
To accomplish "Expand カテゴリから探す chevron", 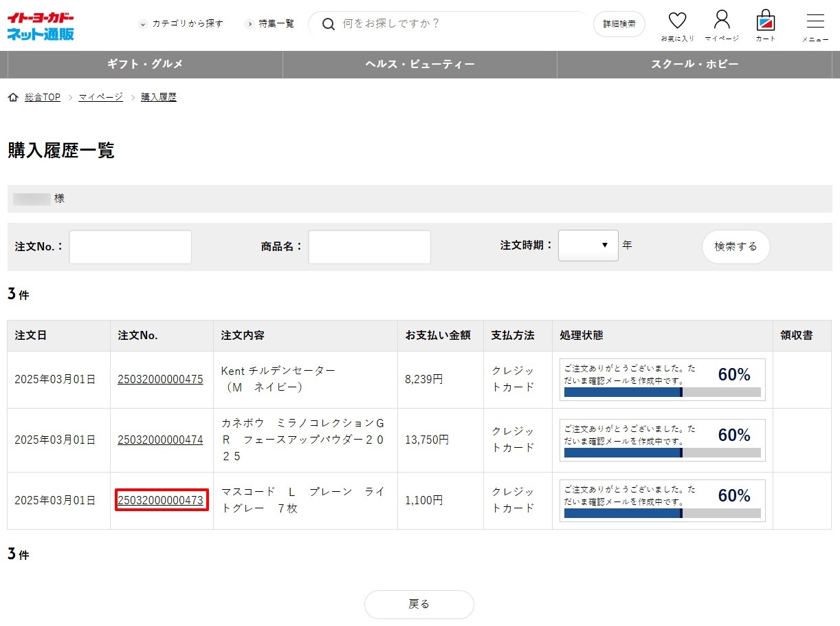I will point(143,24).
